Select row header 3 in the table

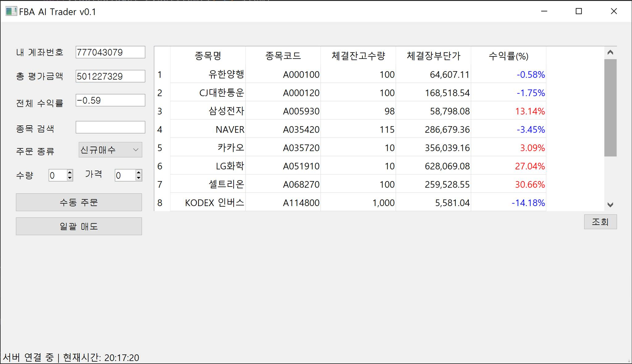pos(162,111)
